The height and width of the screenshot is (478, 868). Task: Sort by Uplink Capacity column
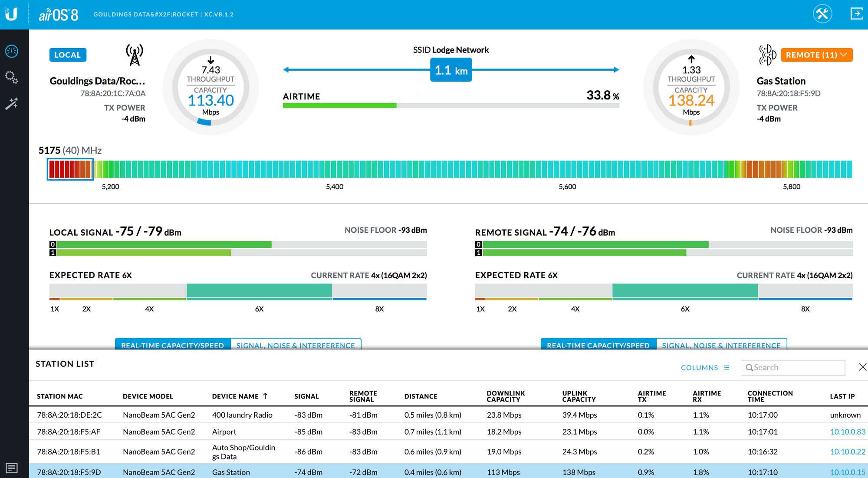(579, 396)
